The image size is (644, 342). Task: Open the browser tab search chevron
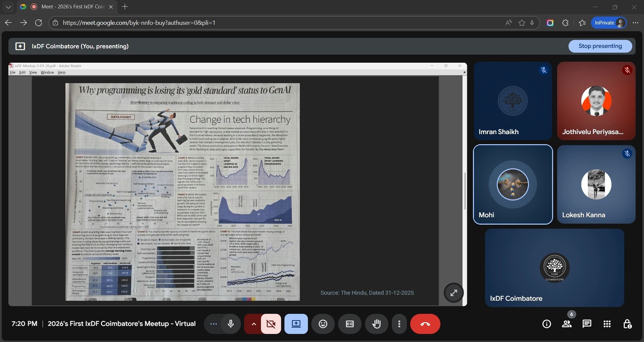pos(8,7)
